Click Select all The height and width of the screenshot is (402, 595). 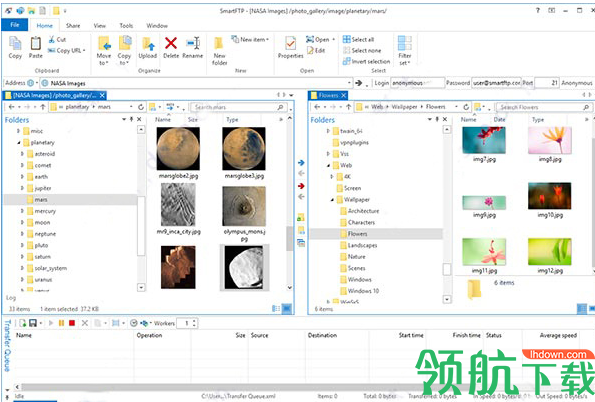[x=359, y=39]
